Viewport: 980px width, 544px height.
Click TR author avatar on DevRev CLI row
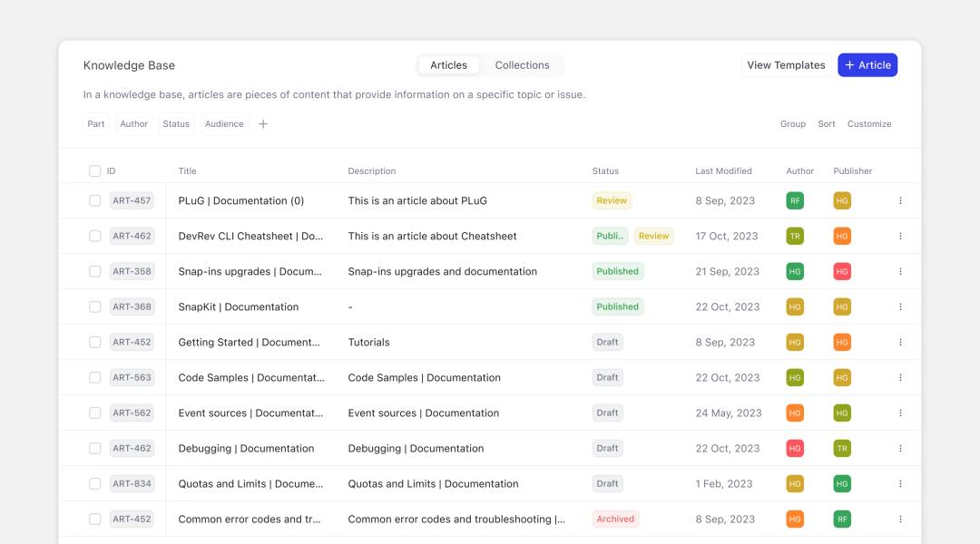[x=795, y=236]
